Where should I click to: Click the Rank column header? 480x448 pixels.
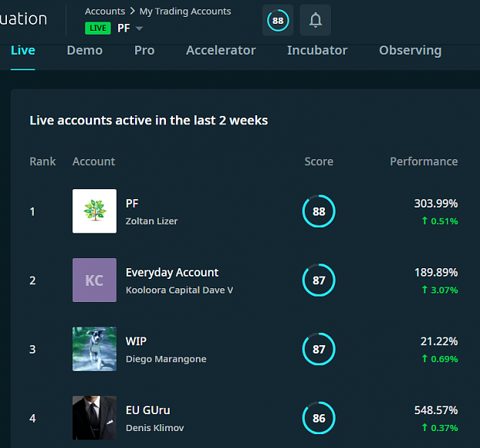[x=42, y=161]
